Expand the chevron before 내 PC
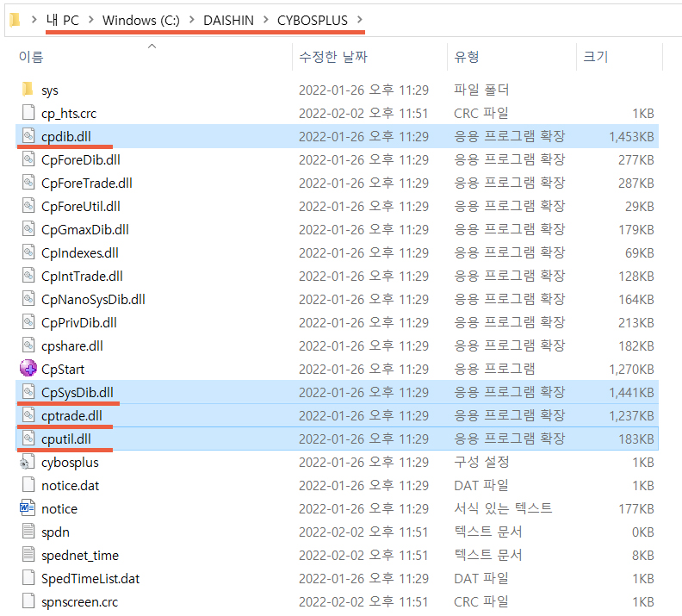This screenshot has height=616, width=682. click(34, 20)
